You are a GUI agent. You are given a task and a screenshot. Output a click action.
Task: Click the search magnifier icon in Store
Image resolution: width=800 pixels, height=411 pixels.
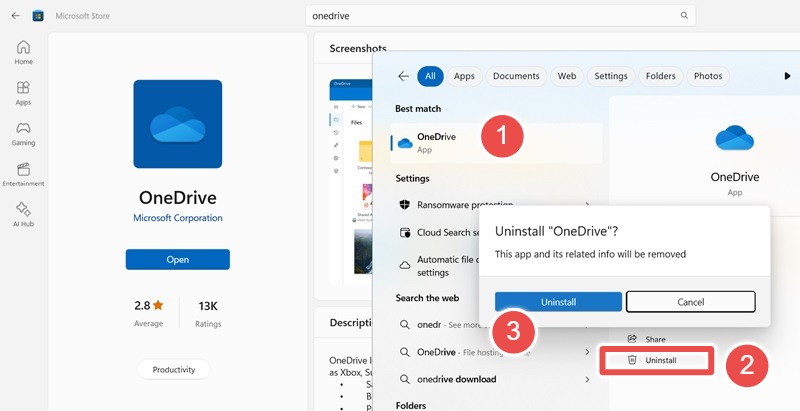click(684, 16)
